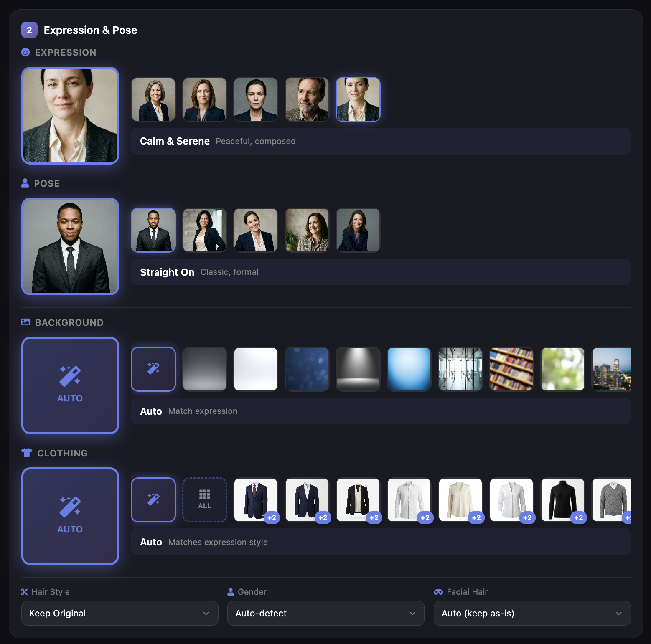Screen dimensions: 651x644
Task: Expand the Gender Auto-detect dropdown
Action: pos(325,613)
